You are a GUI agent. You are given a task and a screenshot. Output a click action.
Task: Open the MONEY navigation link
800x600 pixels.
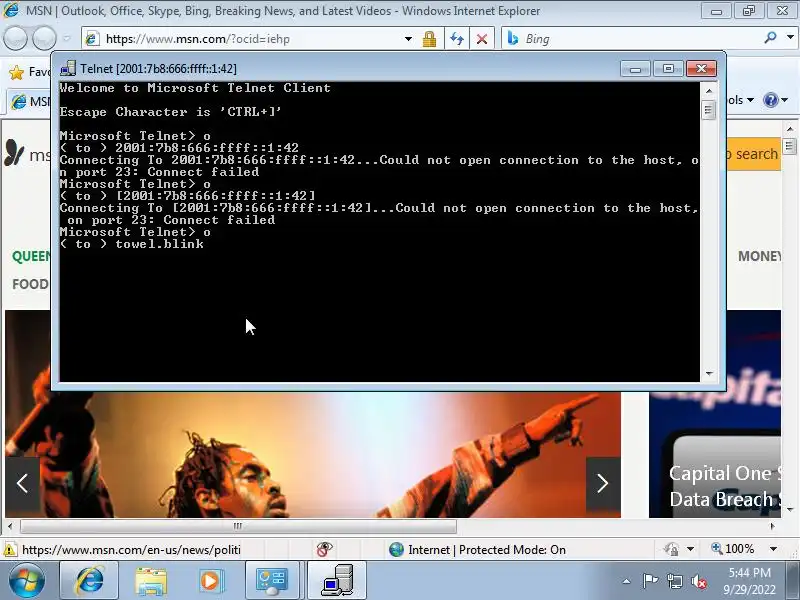759,256
